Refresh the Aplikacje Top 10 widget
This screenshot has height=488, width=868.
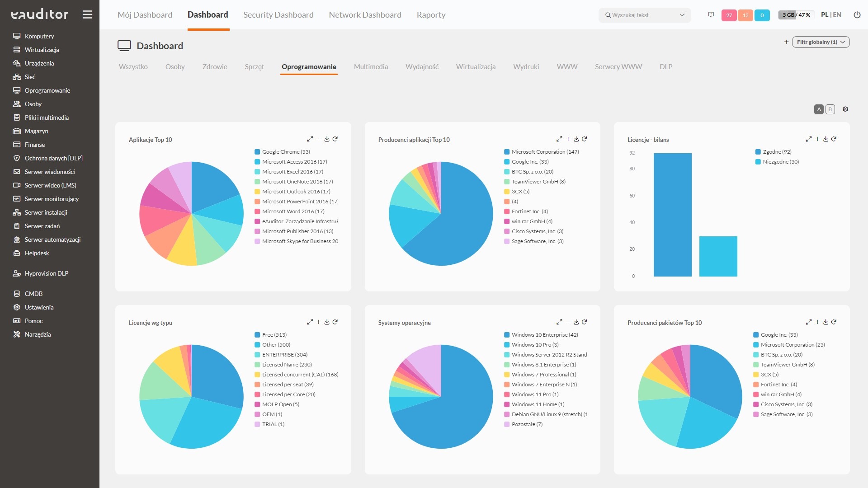tap(335, 139)
